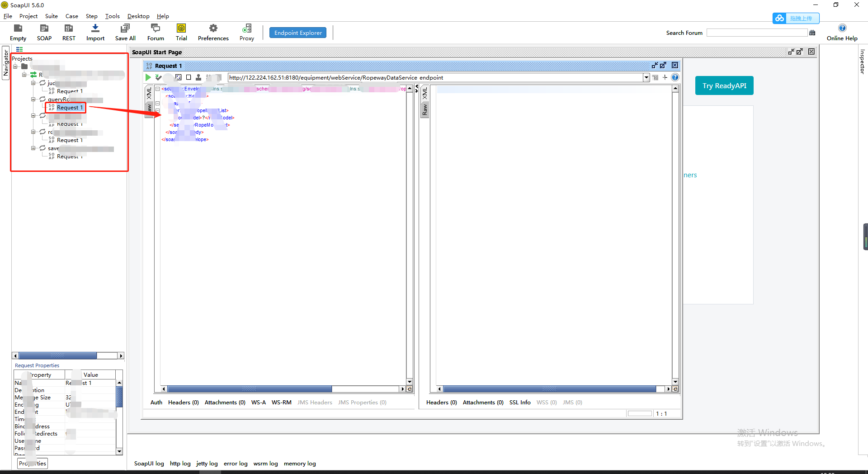Add this request to a TestCase

tap(158, 77)
